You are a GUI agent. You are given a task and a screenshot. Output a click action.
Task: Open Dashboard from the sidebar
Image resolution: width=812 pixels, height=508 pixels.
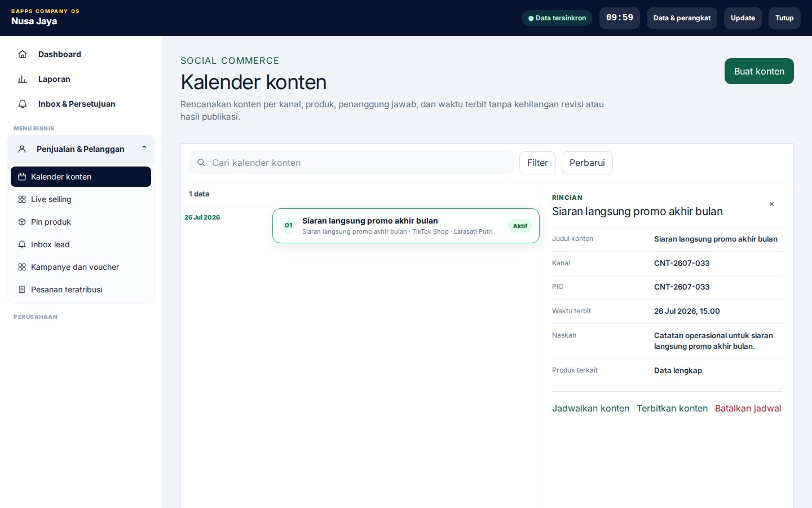click(x=81, y=54)
